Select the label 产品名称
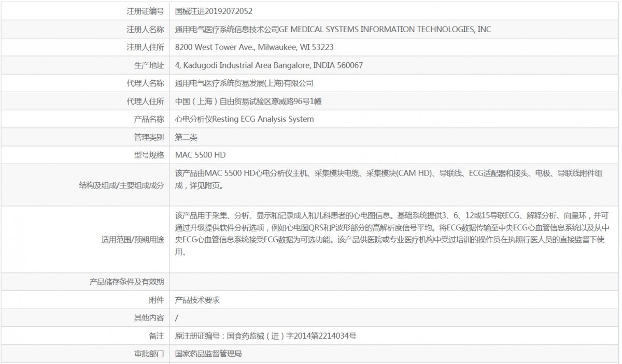 tap(149, 119)
